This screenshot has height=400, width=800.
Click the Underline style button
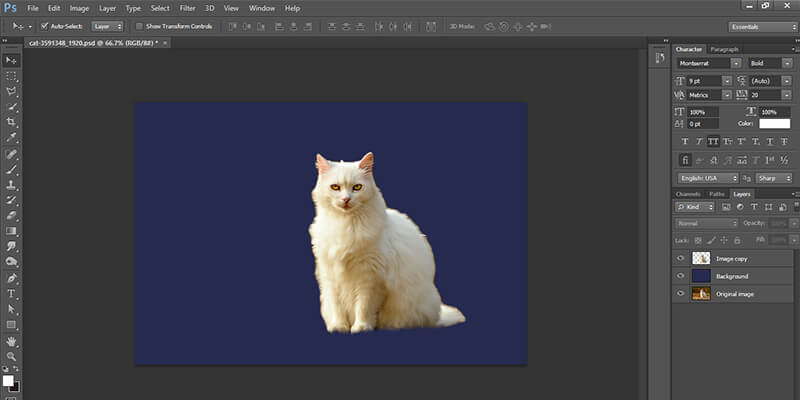pyautogui.click(x=770, y=141)
